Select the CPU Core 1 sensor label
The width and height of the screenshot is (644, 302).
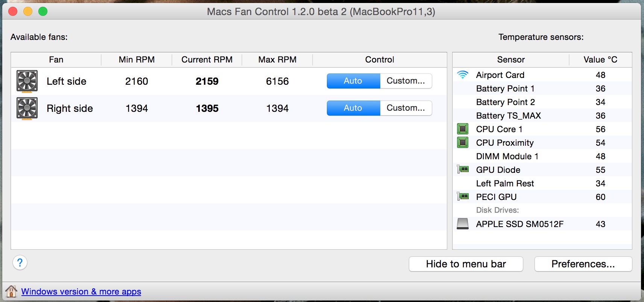click(x=499, y=129)
